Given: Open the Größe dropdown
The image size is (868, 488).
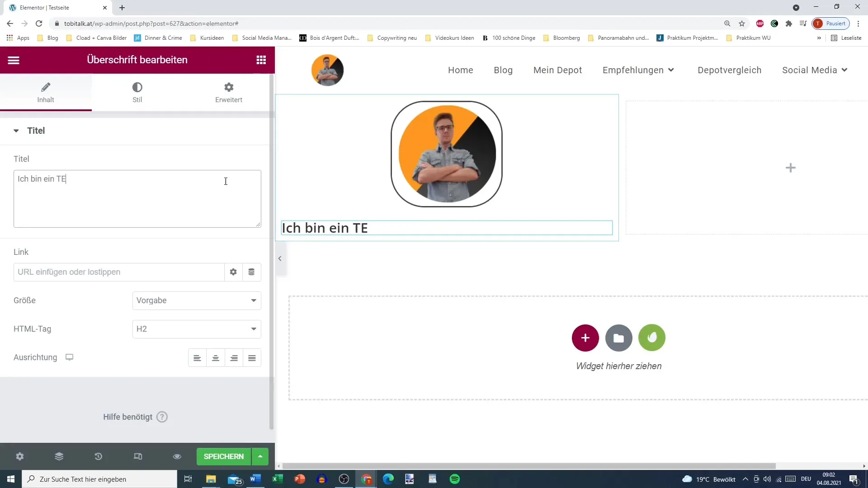Looking at the screenshot, I should [x=197, y=300].
